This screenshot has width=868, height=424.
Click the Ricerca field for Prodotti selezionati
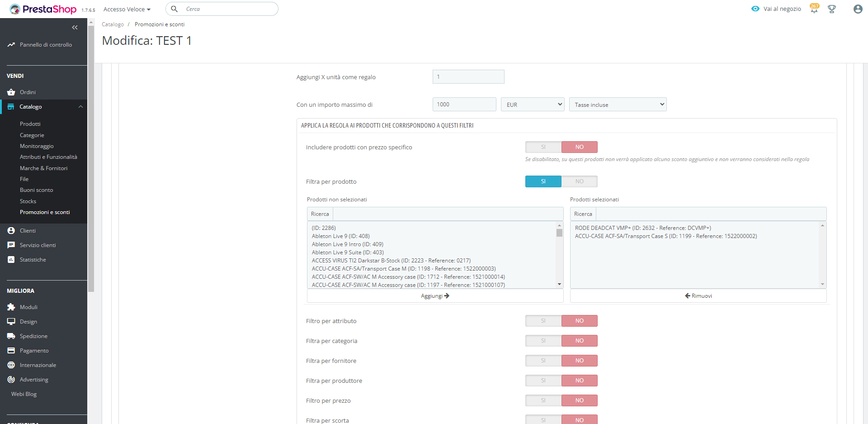point(711,214)
